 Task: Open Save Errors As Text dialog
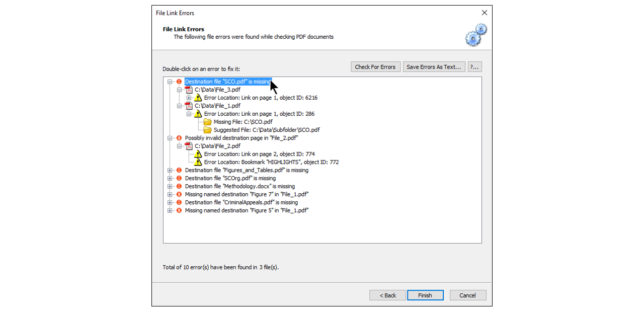(434, 66)
